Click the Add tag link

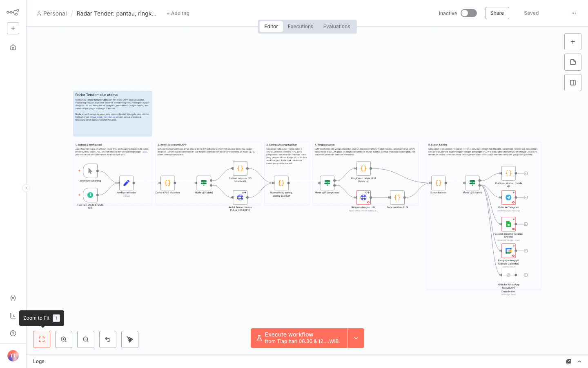(x=178, y=13)
